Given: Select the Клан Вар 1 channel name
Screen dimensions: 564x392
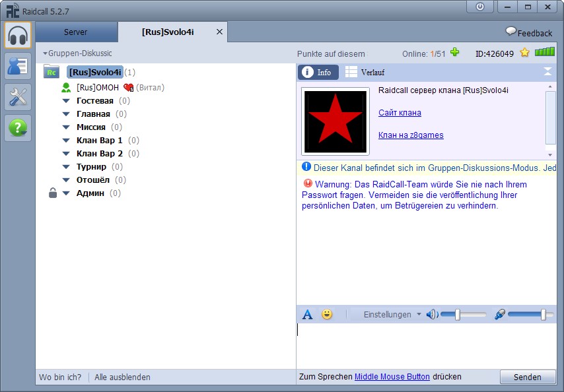Looking at the screenshot, I should 99,140.
